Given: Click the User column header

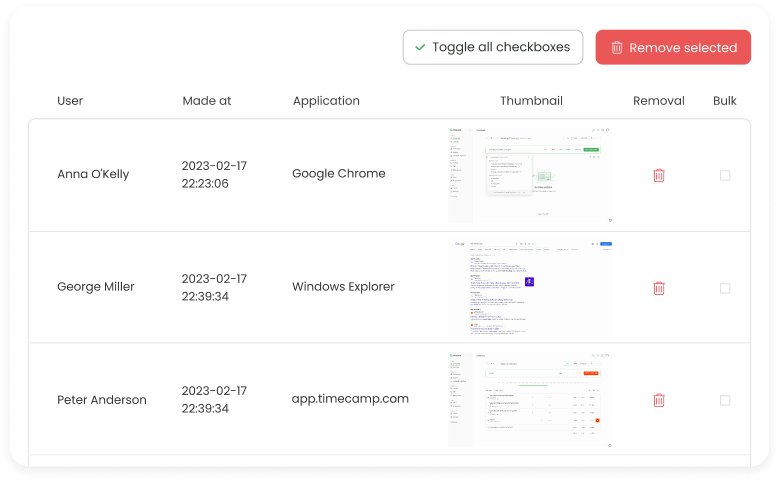Looking at the screenshot, I should tap(70, 101).
